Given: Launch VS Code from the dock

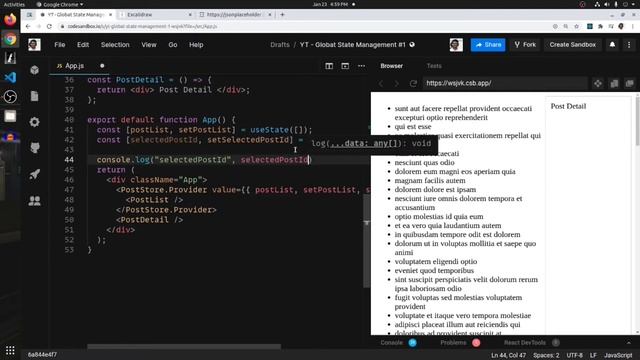Looking at the screenshot, I should [10, 77].
